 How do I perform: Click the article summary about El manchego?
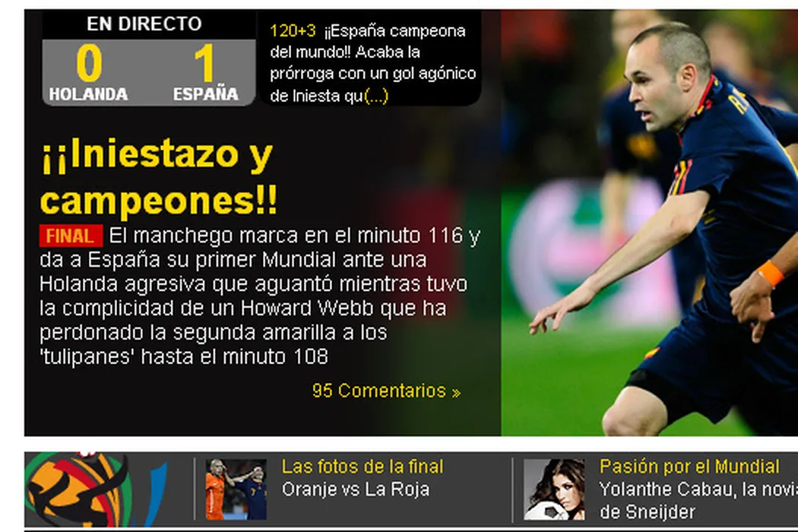pyautogui.click(x=260, y=296)
